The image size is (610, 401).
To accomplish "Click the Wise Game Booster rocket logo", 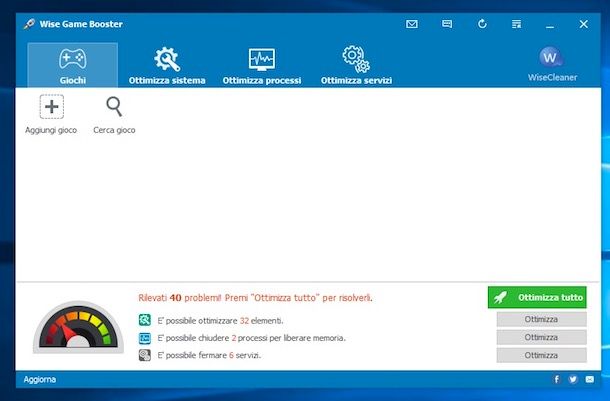I will coord(29,24).
